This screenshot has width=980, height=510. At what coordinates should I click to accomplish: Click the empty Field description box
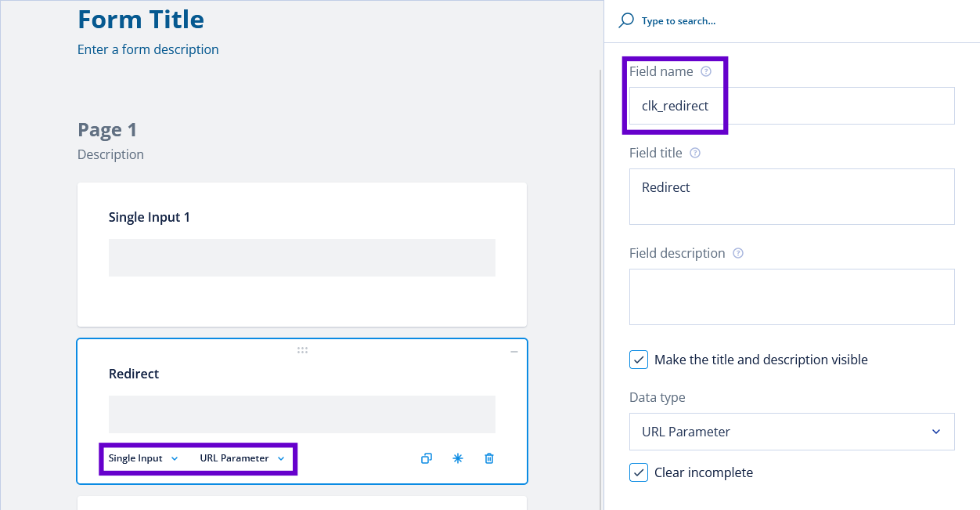click(792, 297)
